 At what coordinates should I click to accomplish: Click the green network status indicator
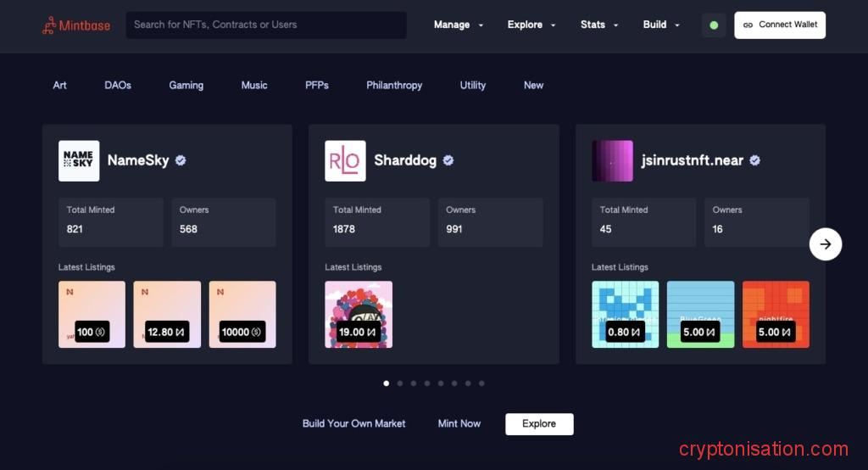tap(714, 25)
